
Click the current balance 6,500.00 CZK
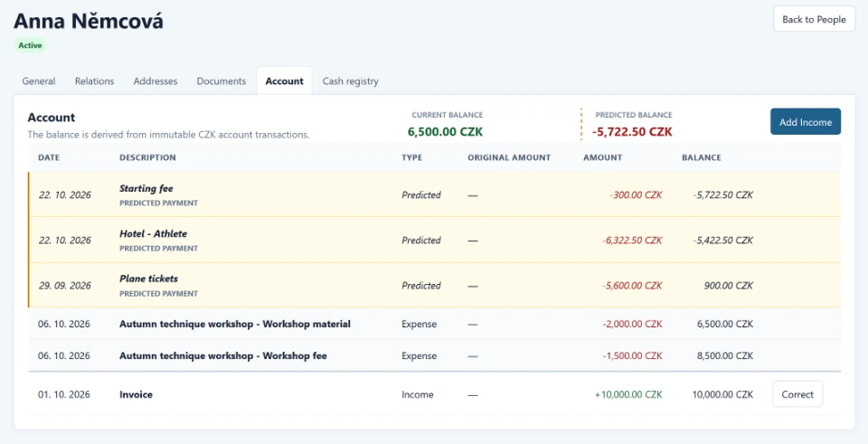(x=445, y=132)
